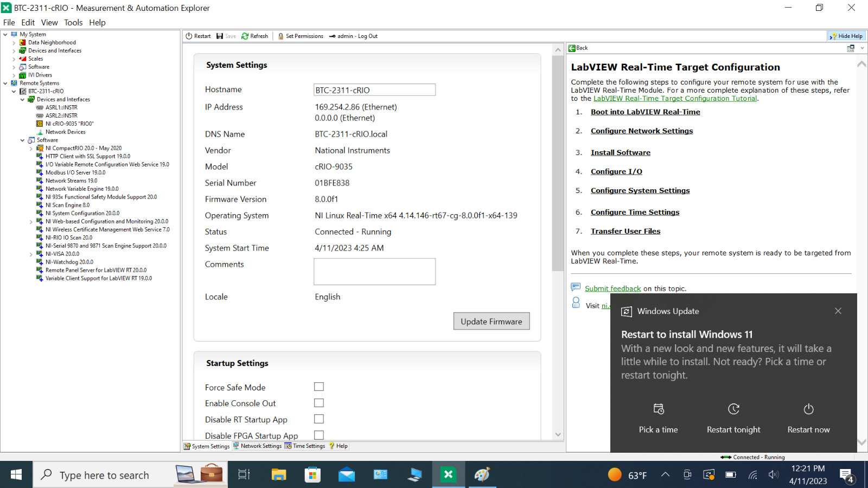Open the View menu
Screen dimensions: 868x488
coord(49,22)
